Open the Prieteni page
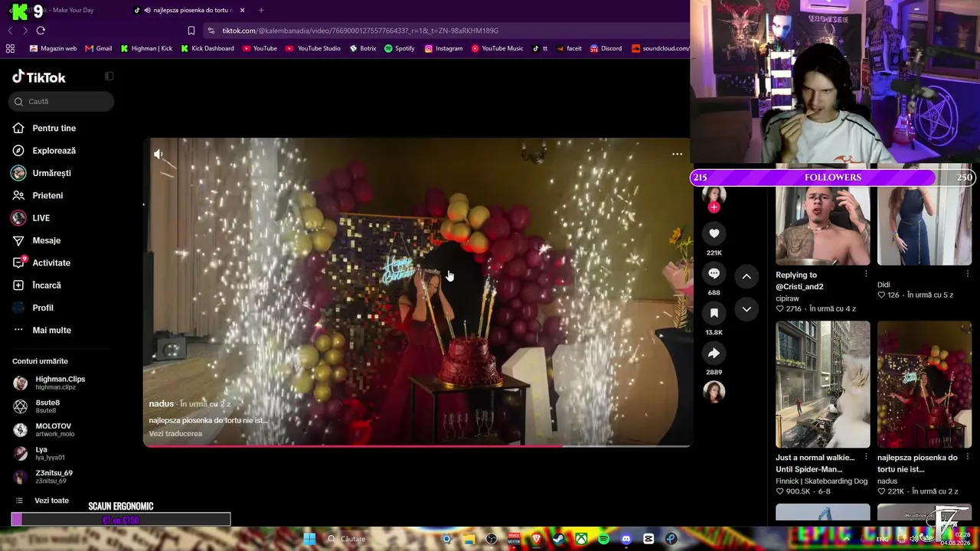 pos(38,195)
